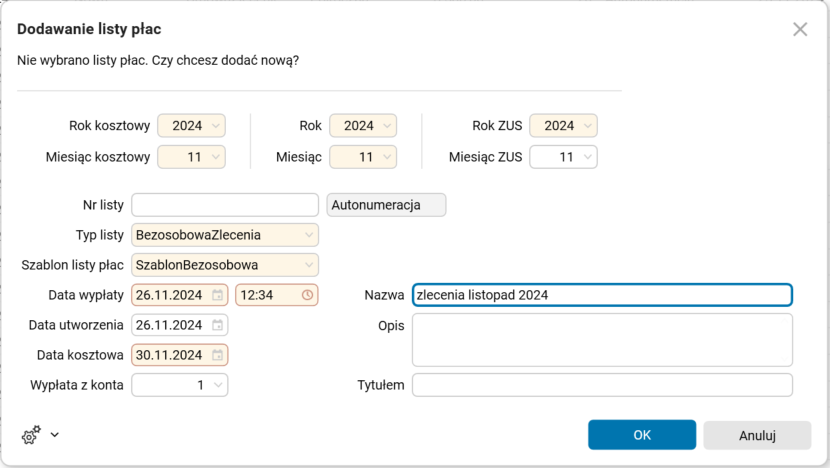Screen dimensions: 830x468
Task: Open Typ listy combo box
Action: 309,235
